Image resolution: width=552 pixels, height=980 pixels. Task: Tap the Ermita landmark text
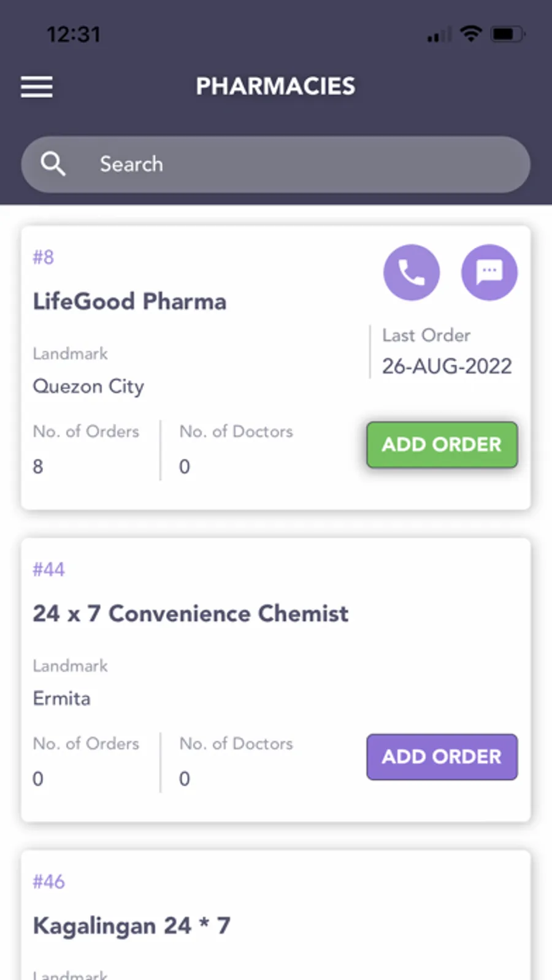click(x=61, y=699)
